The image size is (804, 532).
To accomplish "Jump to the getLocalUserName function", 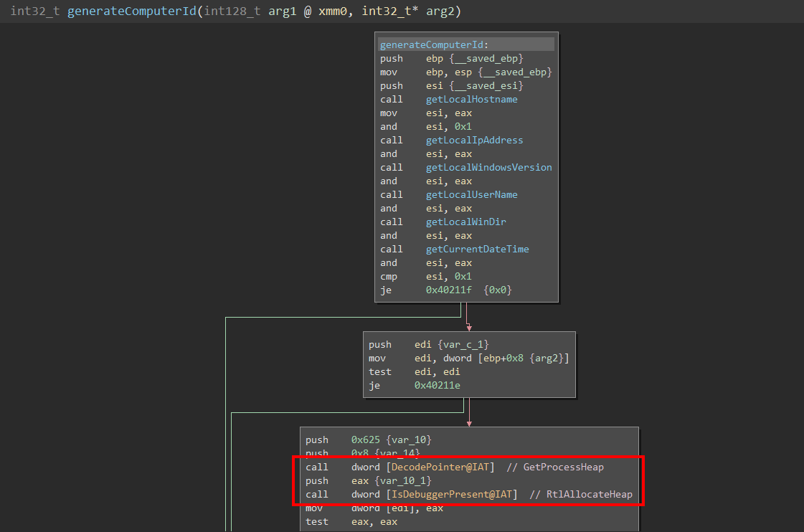I will pos(472,194).
